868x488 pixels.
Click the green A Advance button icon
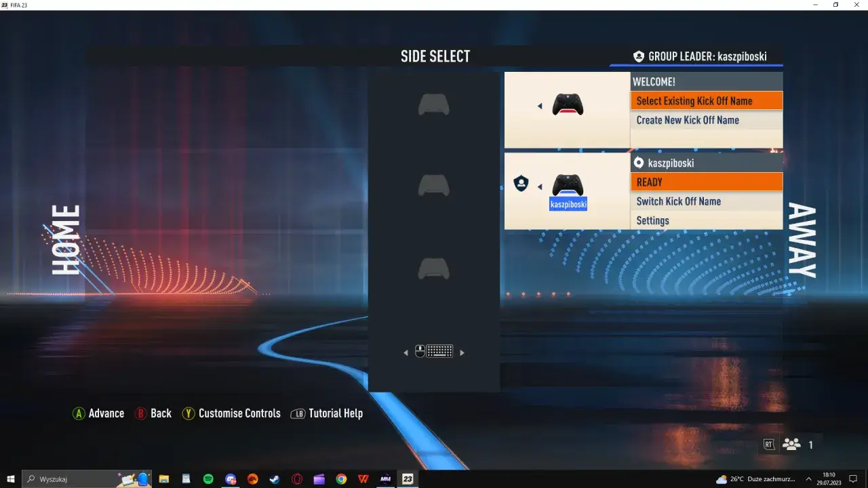79,413
